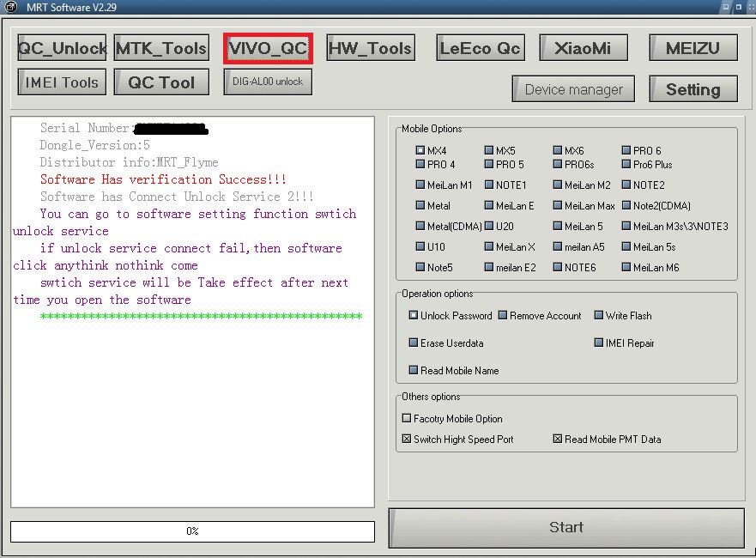The image size is (756, 558).
Task: Click the big Start button
Action: click(566, 528)
